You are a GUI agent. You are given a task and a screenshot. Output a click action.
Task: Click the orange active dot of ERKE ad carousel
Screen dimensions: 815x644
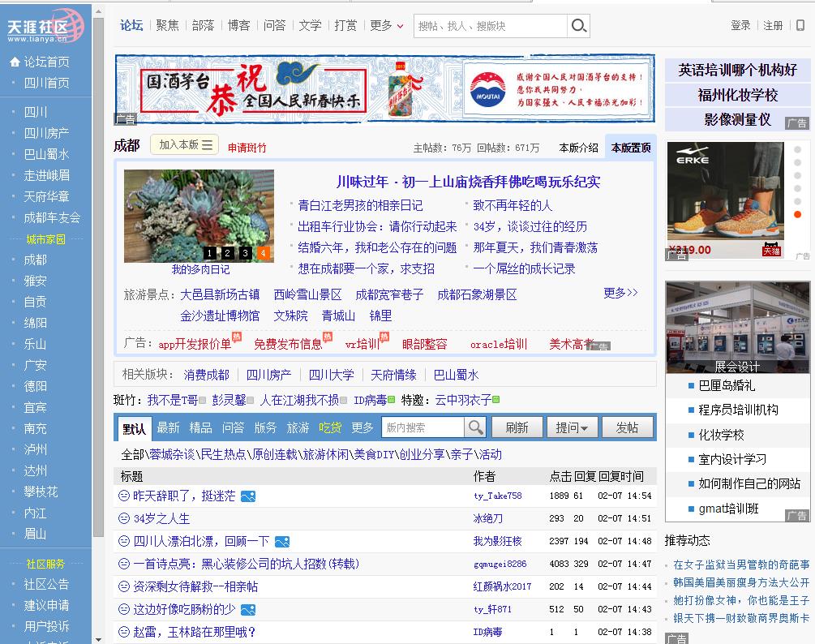[797, 214]
